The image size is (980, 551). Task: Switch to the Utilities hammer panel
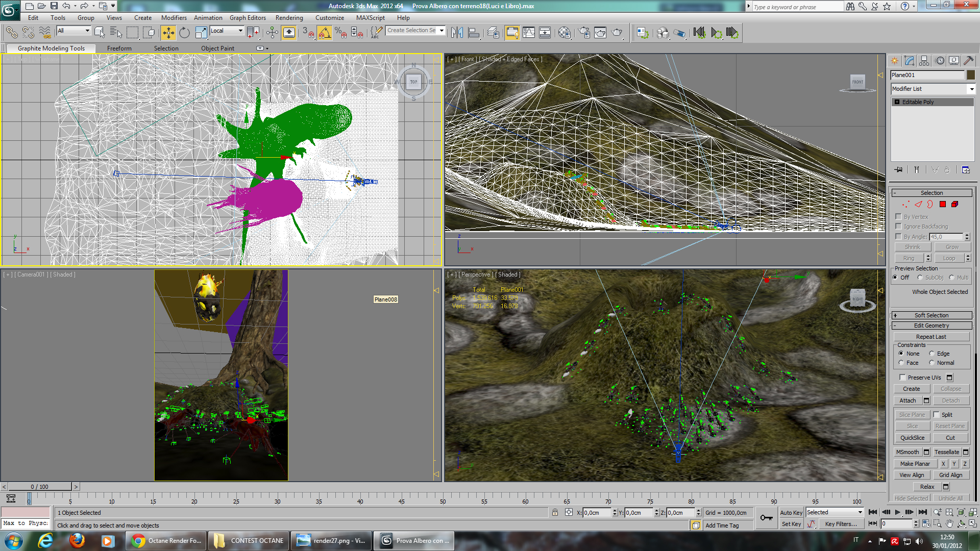point(968,61)
